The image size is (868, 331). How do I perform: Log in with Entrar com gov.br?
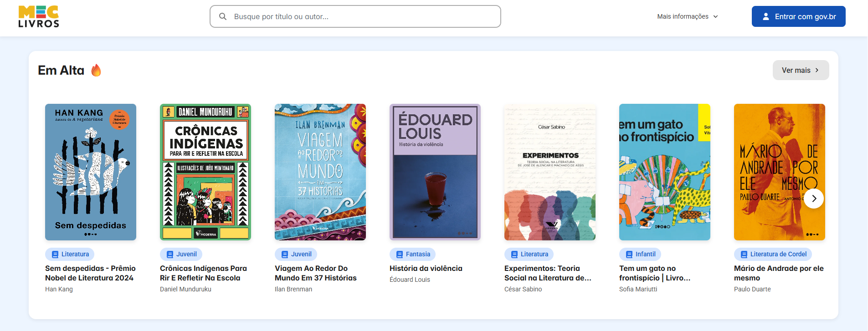point(798,17)
